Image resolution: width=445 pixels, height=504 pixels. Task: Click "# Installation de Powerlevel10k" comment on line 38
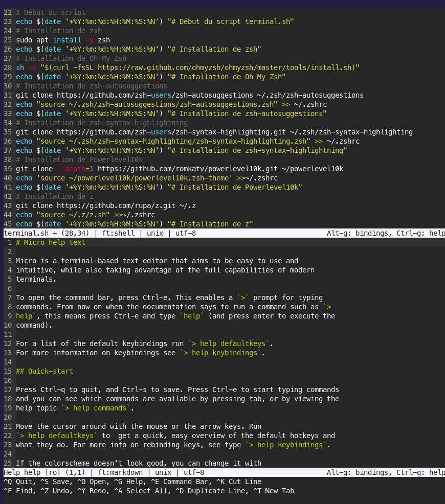click(x=81, y=159)
